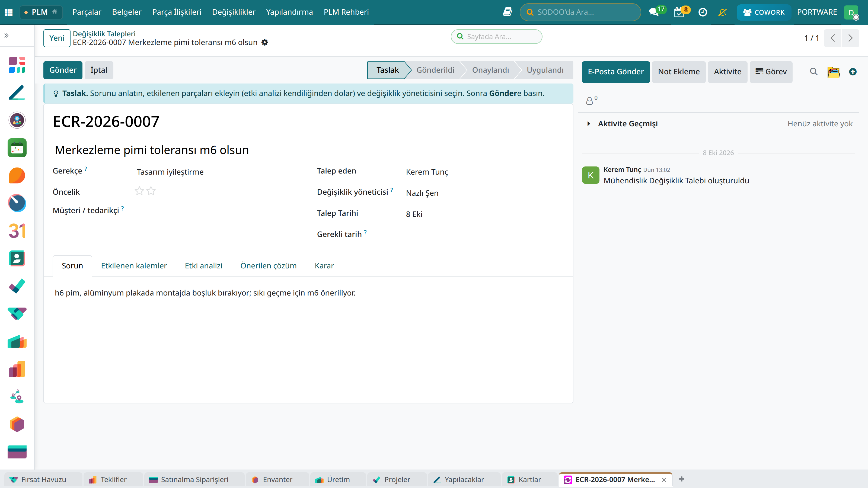Click the green plus icon in chatter
The height and width of the screenshot is (488, 868).
coord(853,72)
